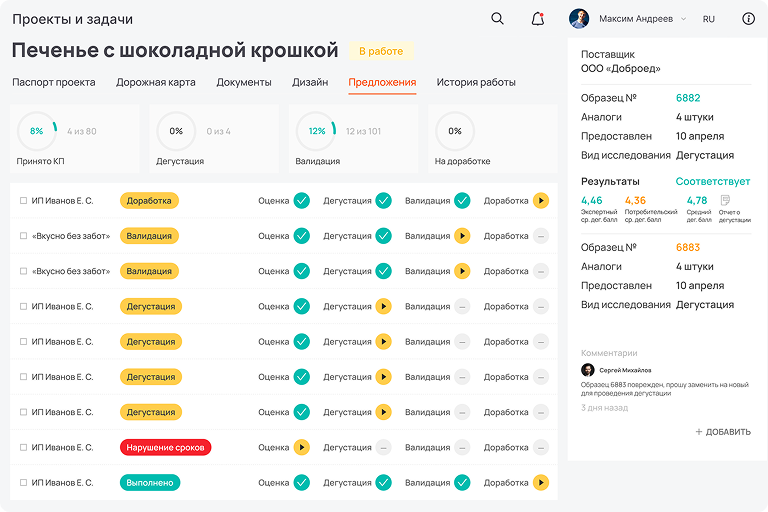The image size is (768, 512).
Task: Open the История работы tab
Action: click(x=476, y=82)
